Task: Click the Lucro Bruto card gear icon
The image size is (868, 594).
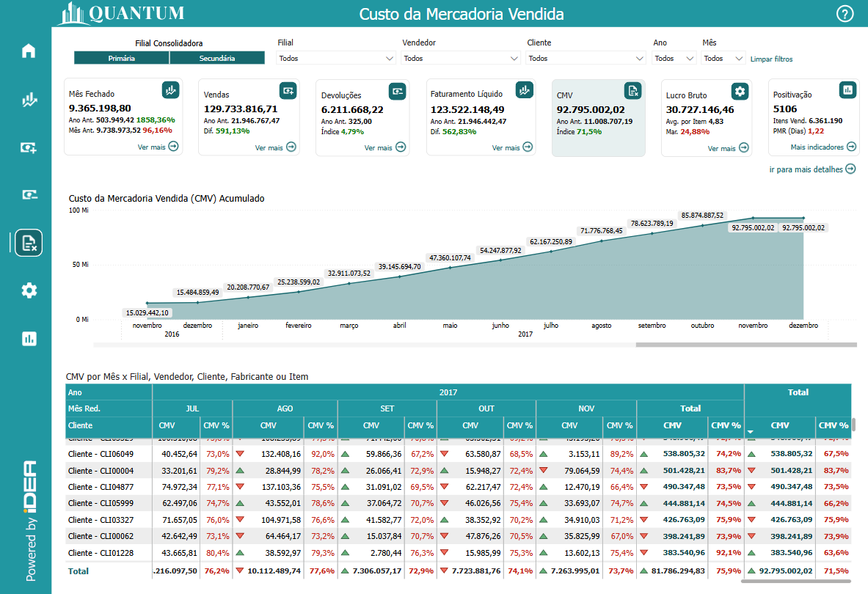Action: click(740, 91)
